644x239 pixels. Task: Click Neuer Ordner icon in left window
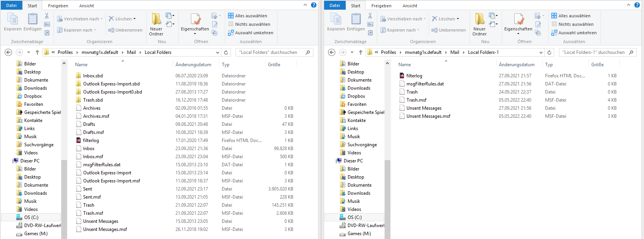[x=156, y=19]
